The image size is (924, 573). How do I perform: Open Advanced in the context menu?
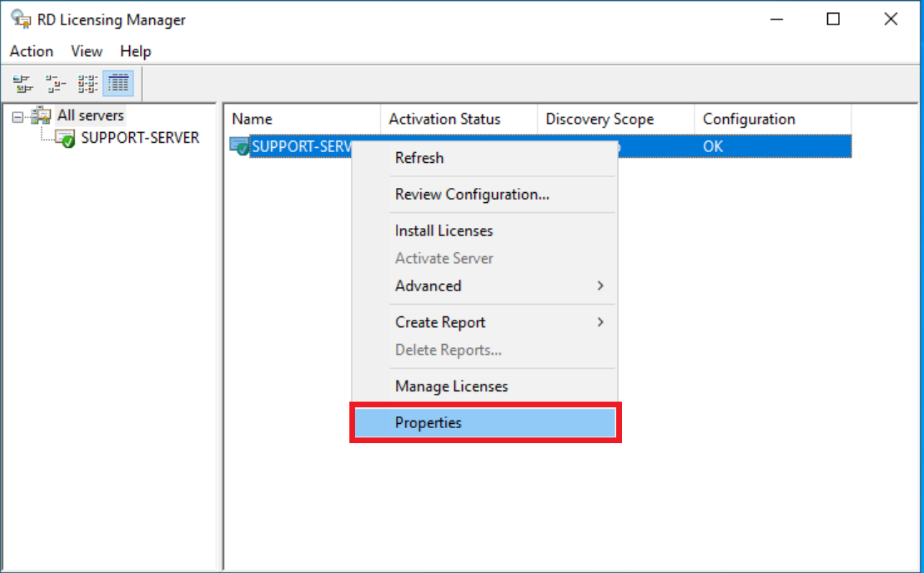pos(485,285)
